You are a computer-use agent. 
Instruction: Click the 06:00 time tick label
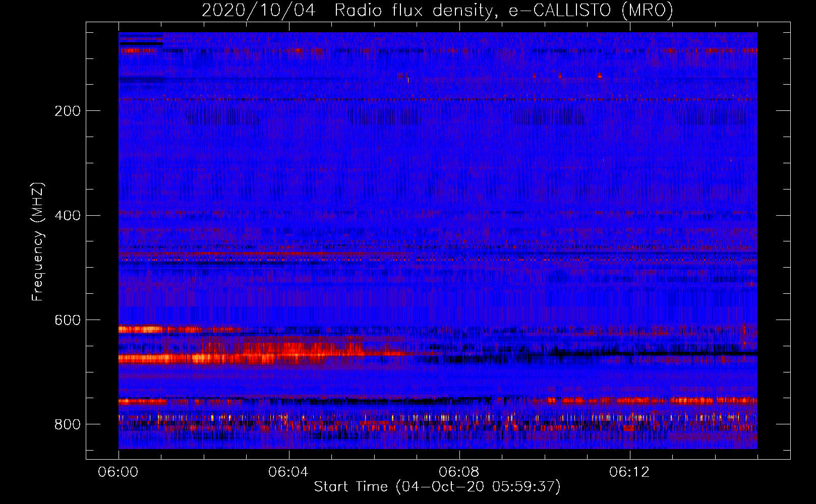click(119, 472)
